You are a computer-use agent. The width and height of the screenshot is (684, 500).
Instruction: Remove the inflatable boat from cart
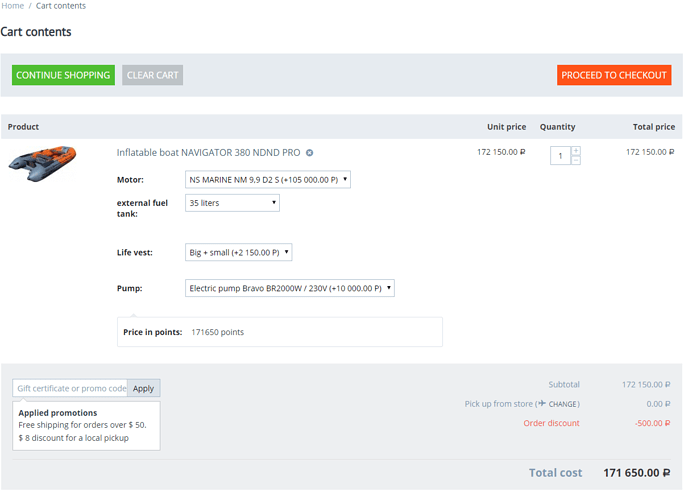coord(310,153)
